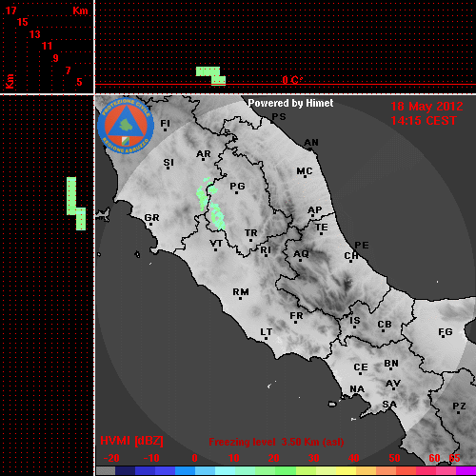Click the green radar echo in the top cross-section panel

211,76
